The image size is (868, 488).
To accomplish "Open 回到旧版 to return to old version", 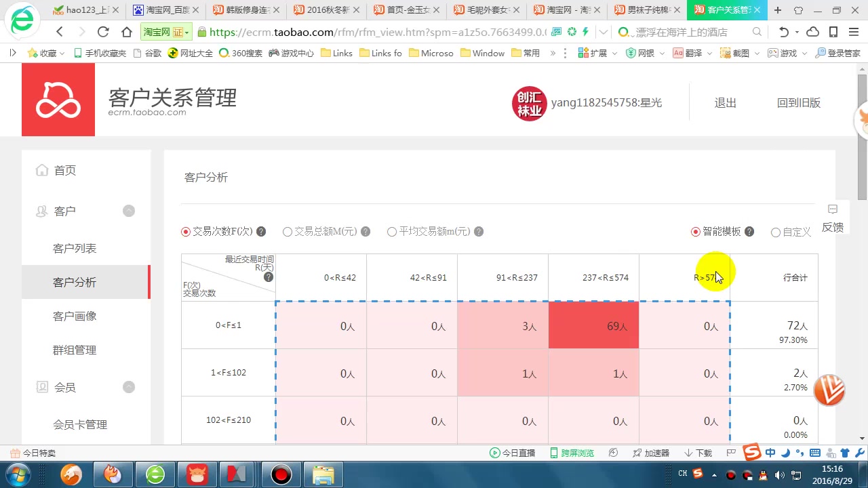I will point(799,102).
